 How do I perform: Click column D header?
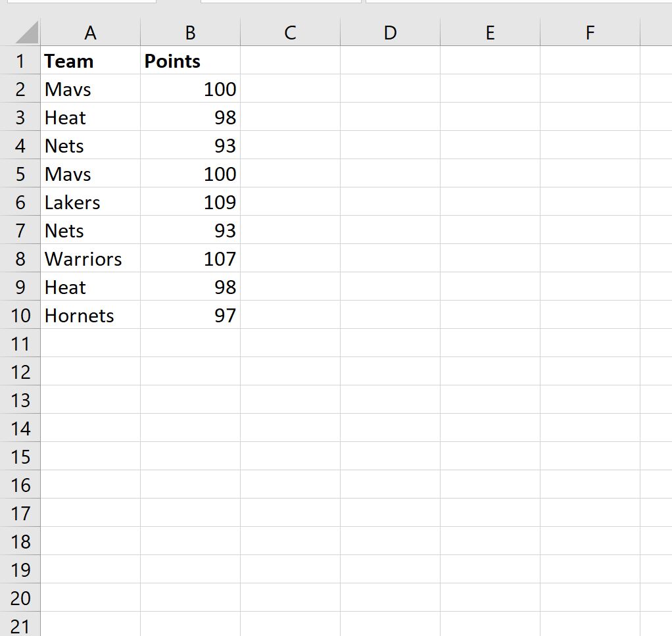tap(390, 32)
